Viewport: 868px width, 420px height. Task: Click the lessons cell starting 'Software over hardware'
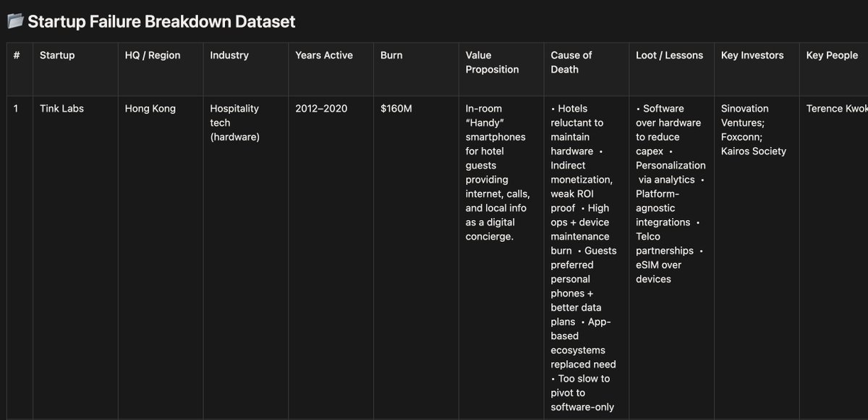[673, 258]
